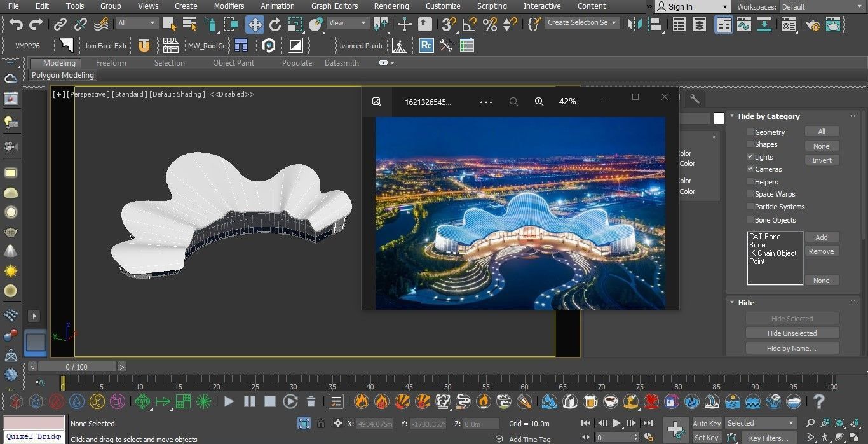Open the View coordinate system dropdown

click(347, 23)
